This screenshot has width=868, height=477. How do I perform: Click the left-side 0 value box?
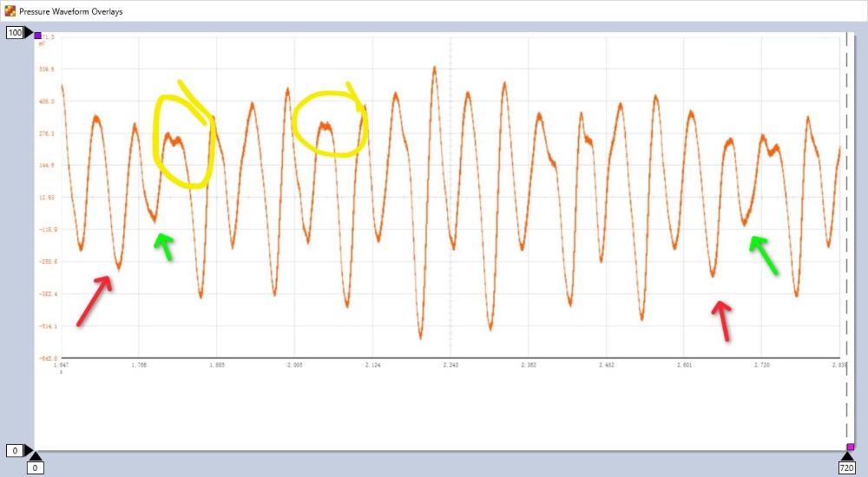click(x=13, y=450)
